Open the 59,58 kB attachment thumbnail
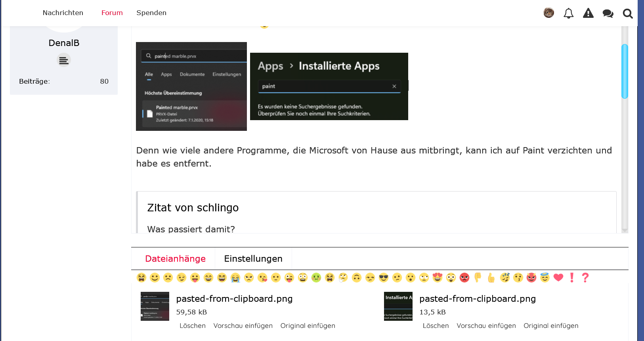 155,307
